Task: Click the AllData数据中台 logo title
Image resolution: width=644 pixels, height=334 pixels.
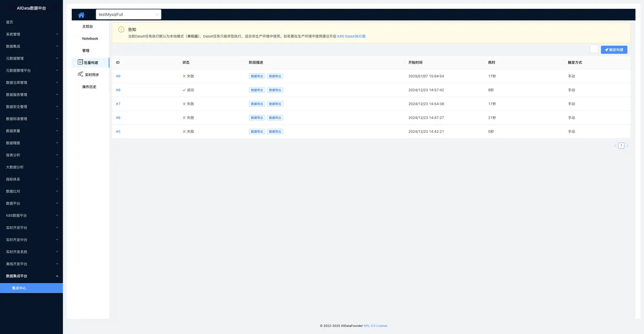Action: 31,8
